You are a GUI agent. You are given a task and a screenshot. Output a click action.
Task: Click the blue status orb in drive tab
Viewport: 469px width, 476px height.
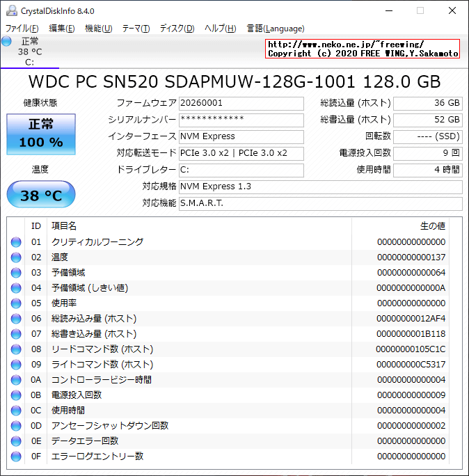pyautogui.click(x=6, y=41)
